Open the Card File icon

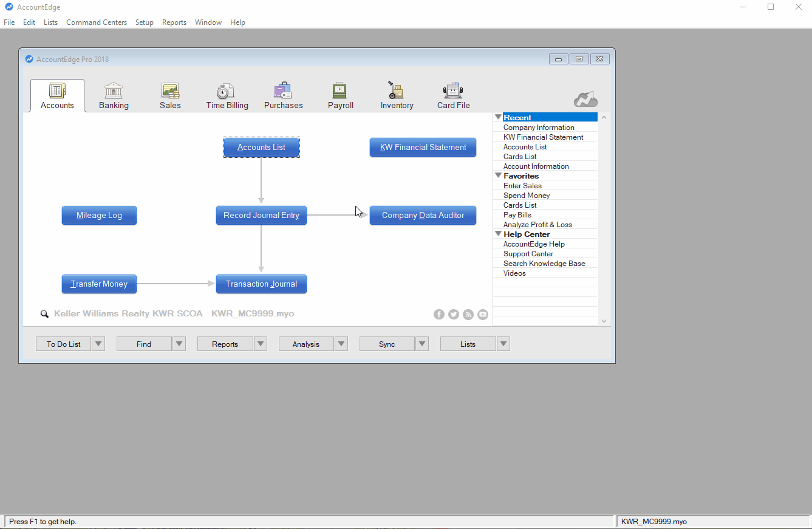click(x=453, y=91)
